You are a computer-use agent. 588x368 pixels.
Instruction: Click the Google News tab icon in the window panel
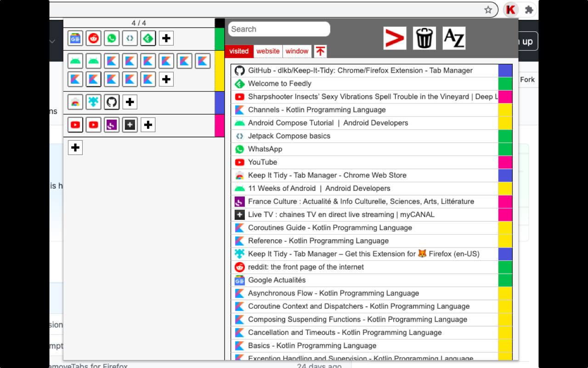(x=75, y=38)
